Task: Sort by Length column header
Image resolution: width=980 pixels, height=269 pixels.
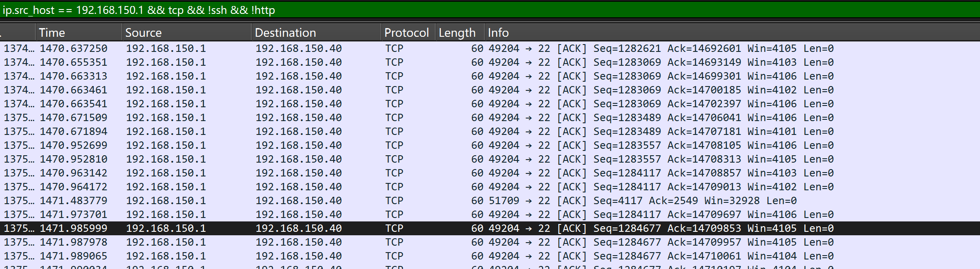Action: pos(460,32)
